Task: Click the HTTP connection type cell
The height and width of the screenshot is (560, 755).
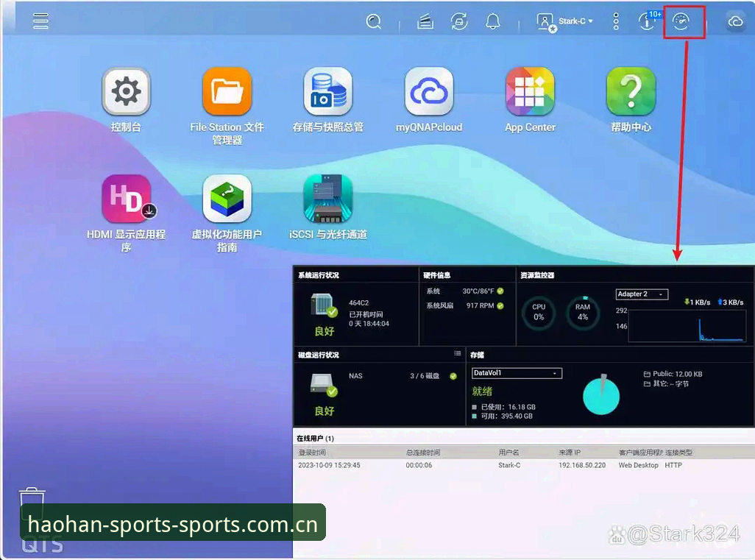Action: [673, 465]
